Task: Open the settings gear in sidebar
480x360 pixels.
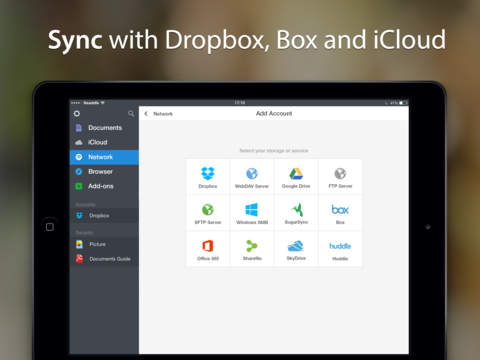Action: pyautogui.click(x=77, y=114)
